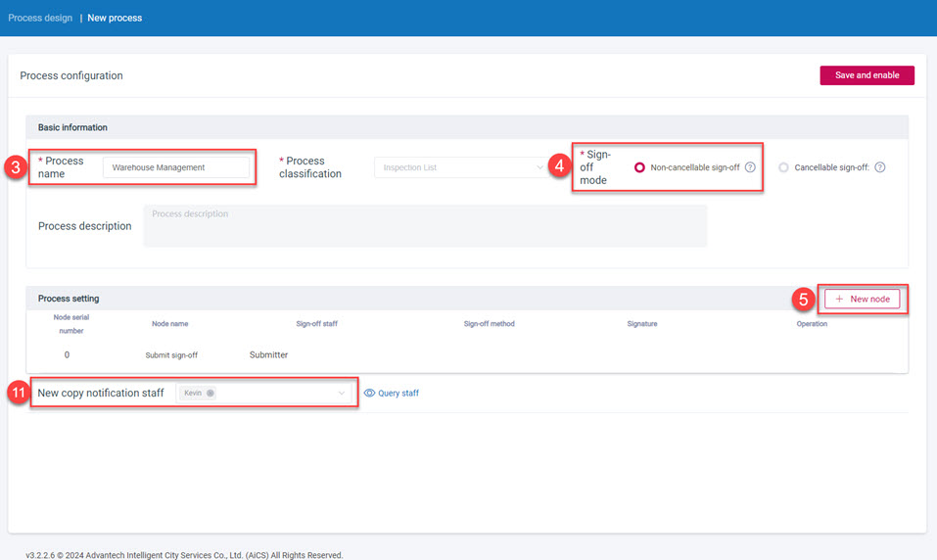Add a New node to process
The height and width of the screenshot is (560, 937).
point(862,299)
